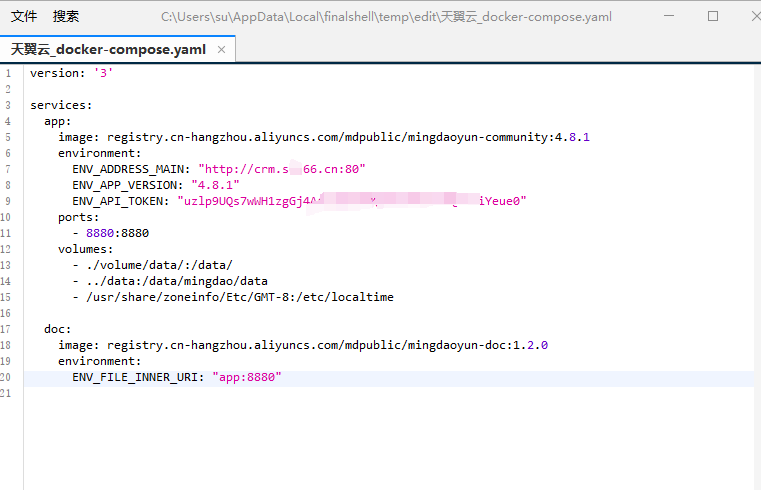Viewport: 761px width, 490px height.
Task: Click the mingdaoyun-doc image line
Action: click(303, 345)
